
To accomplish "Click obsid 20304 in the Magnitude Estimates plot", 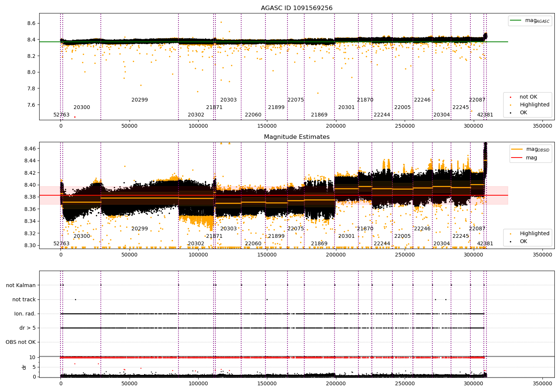I will coord(442,244).
